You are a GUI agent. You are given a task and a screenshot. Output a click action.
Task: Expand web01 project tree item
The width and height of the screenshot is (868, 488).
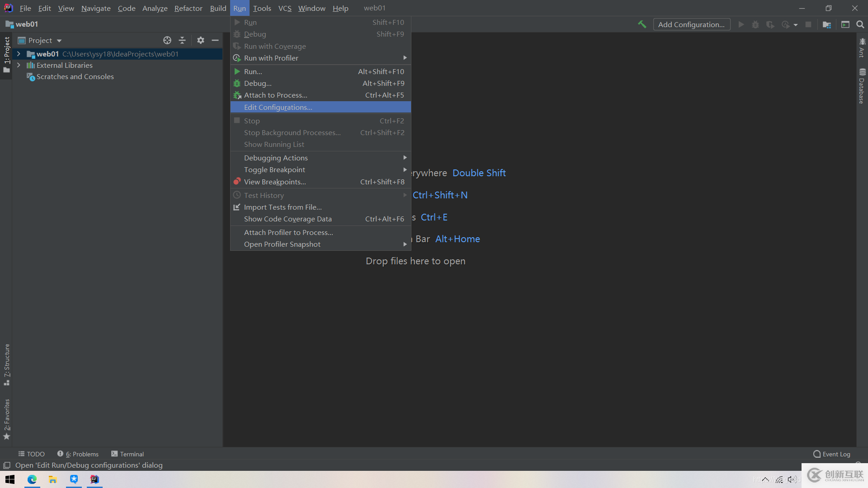[18, 54]
